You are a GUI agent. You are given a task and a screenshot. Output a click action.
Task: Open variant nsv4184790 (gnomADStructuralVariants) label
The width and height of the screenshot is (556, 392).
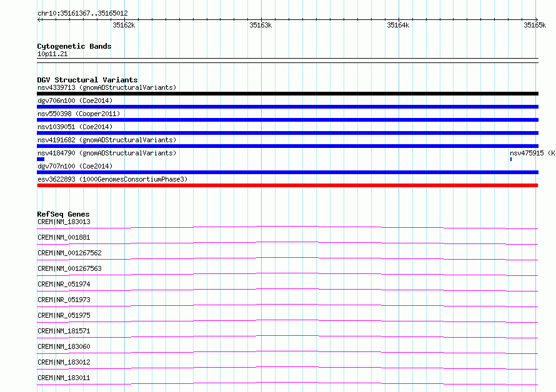point(107,153)
